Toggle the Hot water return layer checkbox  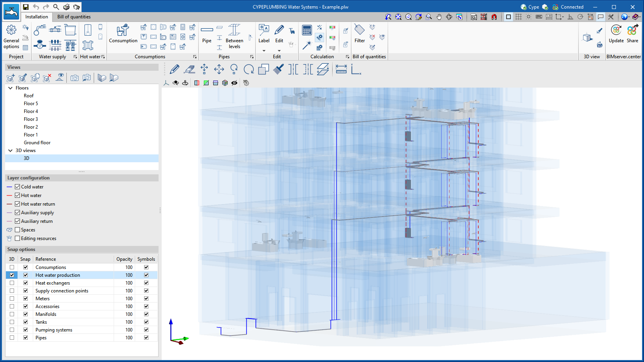pyautogui.click(x=17, y=204)
